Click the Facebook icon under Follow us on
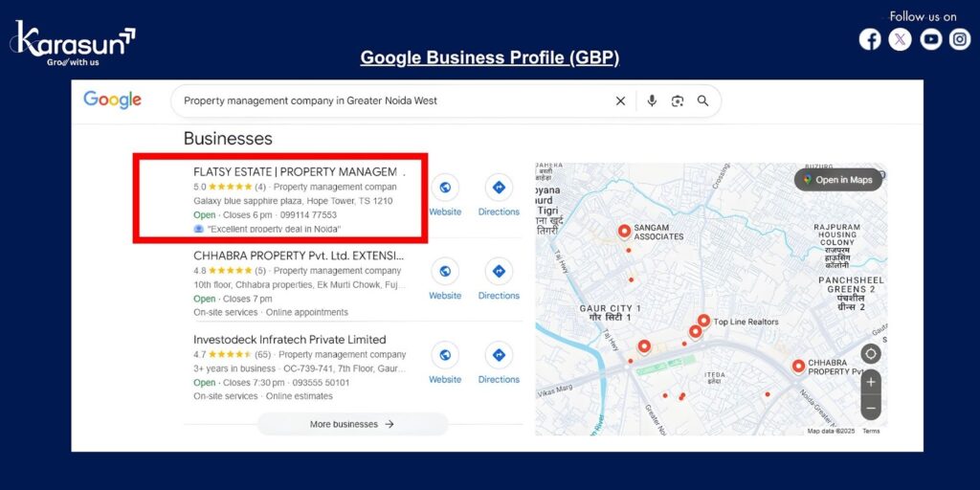The image size is (980, 490). [x=869, y=39]
